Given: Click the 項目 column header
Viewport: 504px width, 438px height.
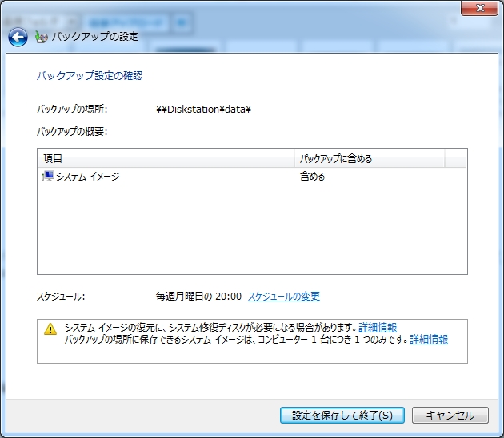Looking at the screenshot, I should pos(166,158).
